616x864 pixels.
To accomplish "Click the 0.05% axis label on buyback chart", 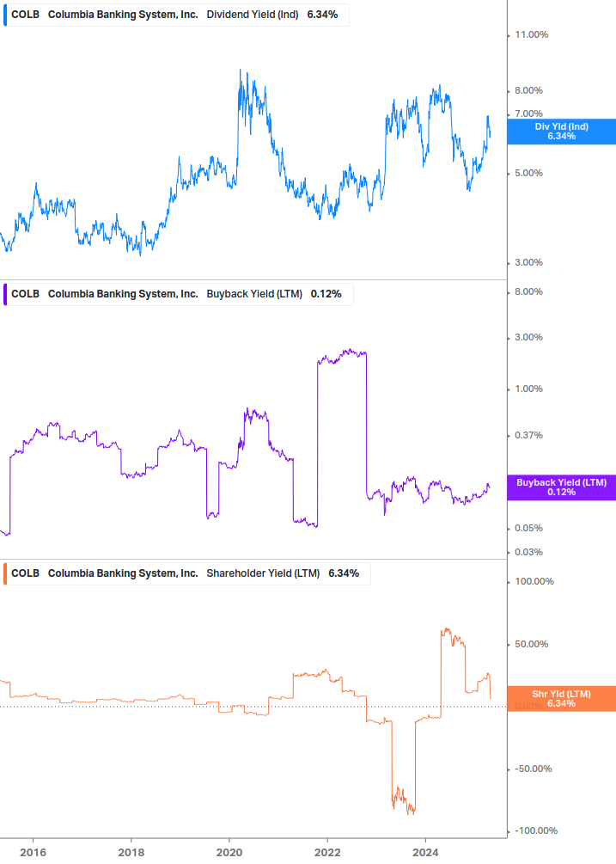I will point(528,529).
